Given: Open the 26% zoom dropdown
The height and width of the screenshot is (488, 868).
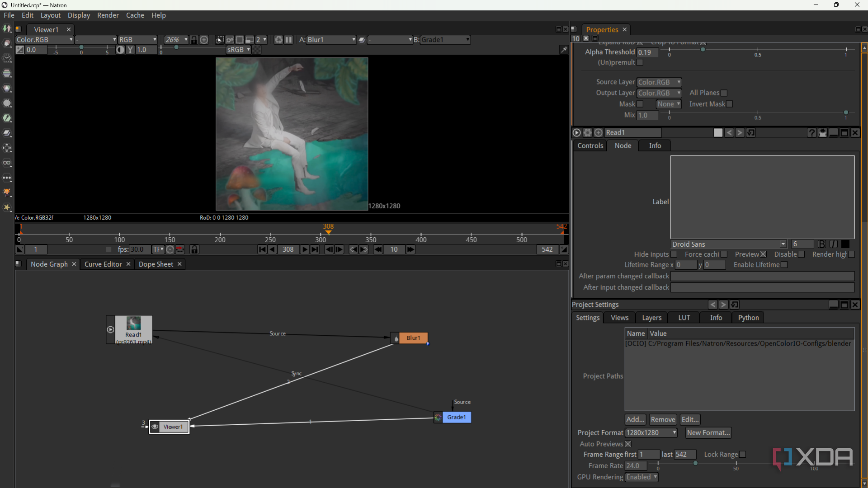Looking at the screenshot, I should pyautogui.click(x=176, y=40).
